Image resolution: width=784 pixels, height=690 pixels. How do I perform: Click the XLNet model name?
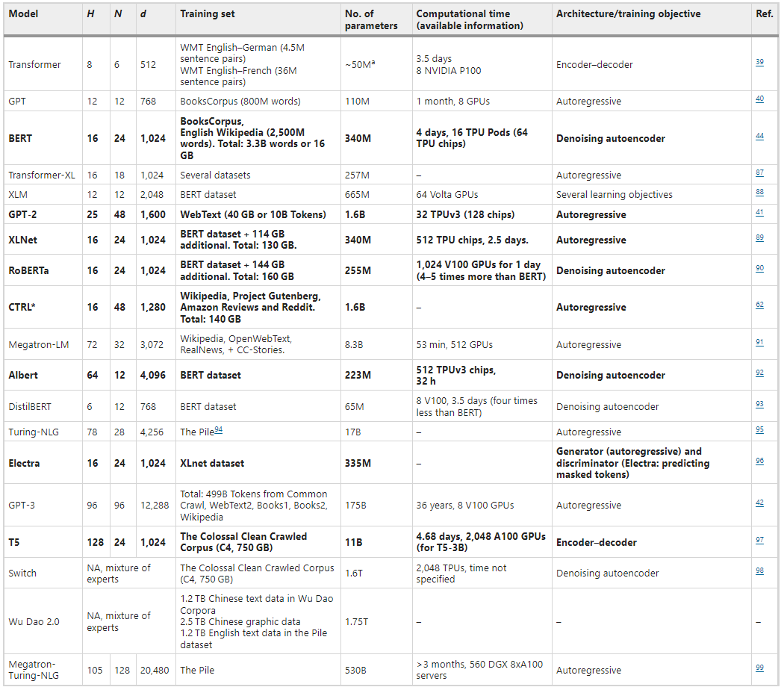23,240
